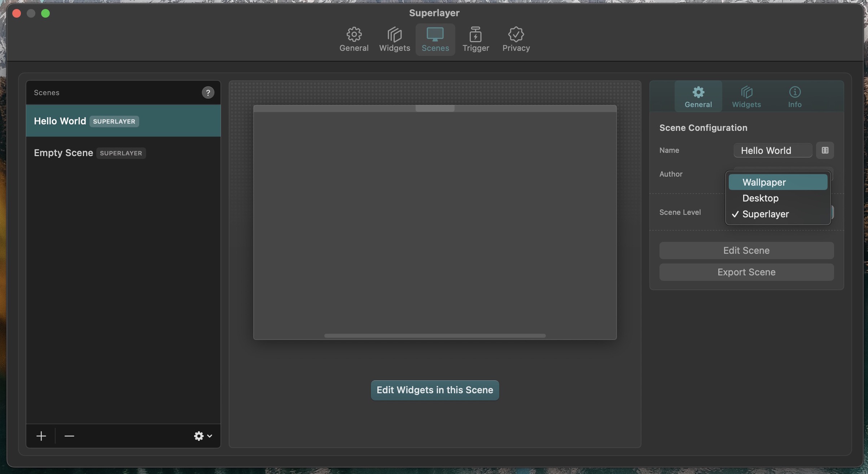Click the Scenes help question mark icon
Screen dimensions: 868x474
208,93
